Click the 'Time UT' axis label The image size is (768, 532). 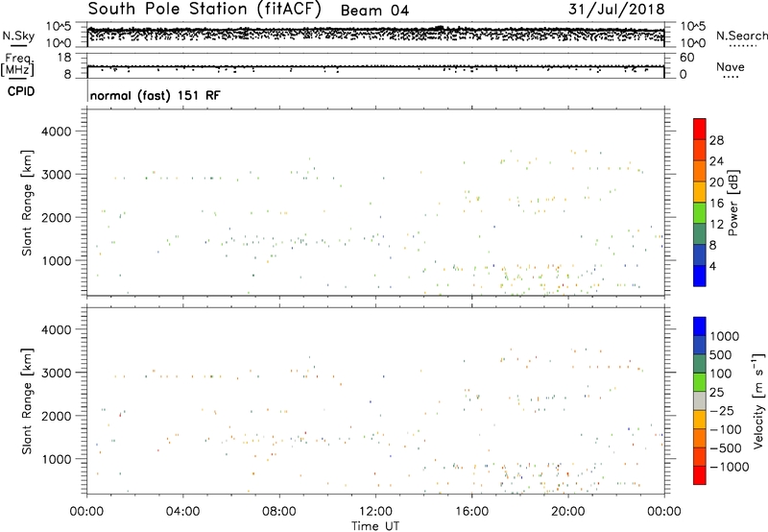tap(375, 526)
